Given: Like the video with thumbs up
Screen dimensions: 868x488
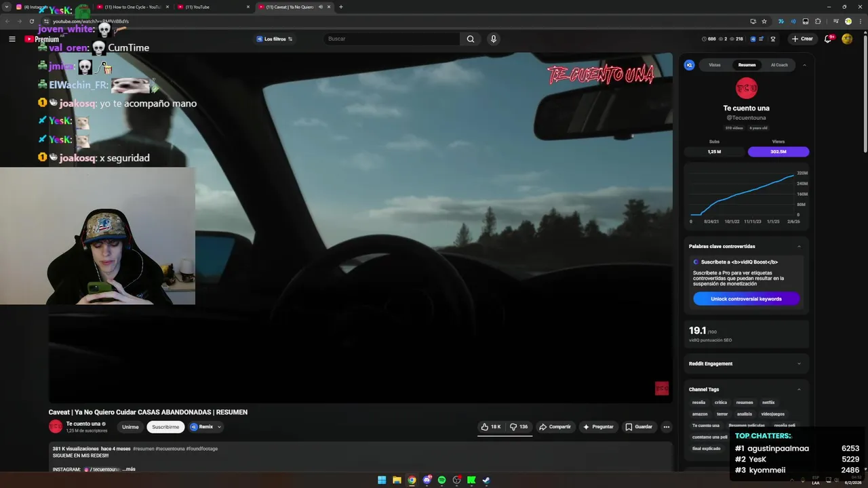Looking at the screenshot, I should (491, 427).
